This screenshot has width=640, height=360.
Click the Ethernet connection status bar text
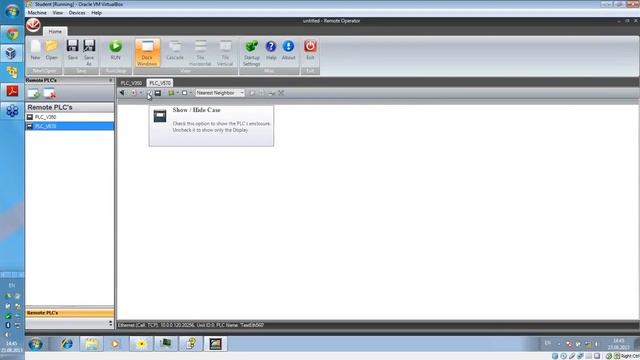[191, 325]
